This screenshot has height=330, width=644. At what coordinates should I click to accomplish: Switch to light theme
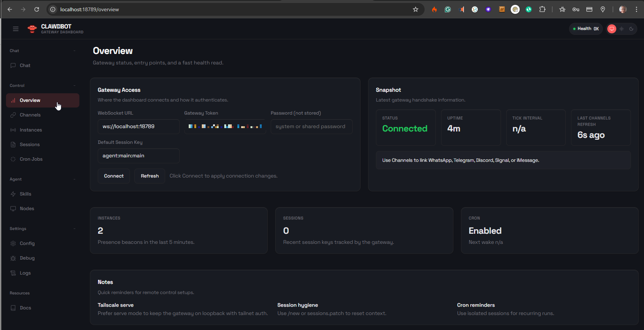tap(622, 29)
